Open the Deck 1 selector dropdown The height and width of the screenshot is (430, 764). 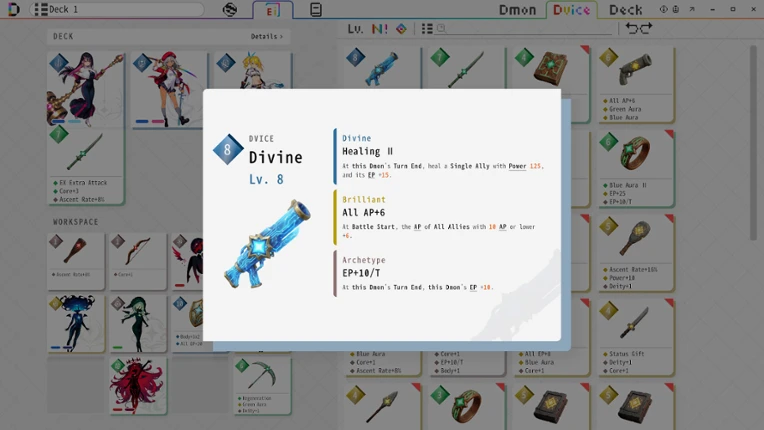[x=116, y=9]
